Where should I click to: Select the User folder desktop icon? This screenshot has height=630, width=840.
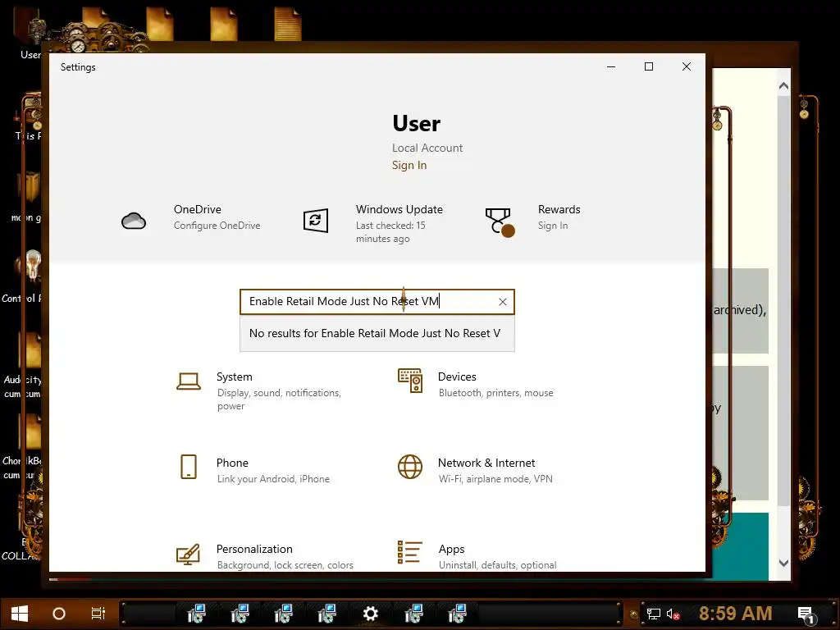[30, 33]
